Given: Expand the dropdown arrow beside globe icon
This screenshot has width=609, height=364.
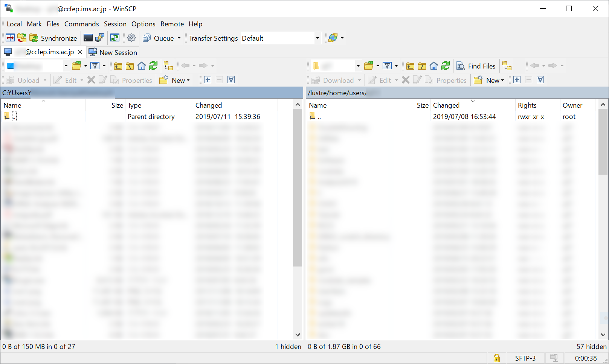Looking at the screenshot, I should click(342, 38).
